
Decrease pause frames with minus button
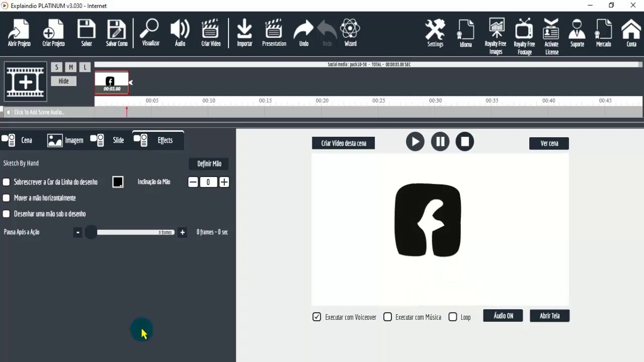77,232
